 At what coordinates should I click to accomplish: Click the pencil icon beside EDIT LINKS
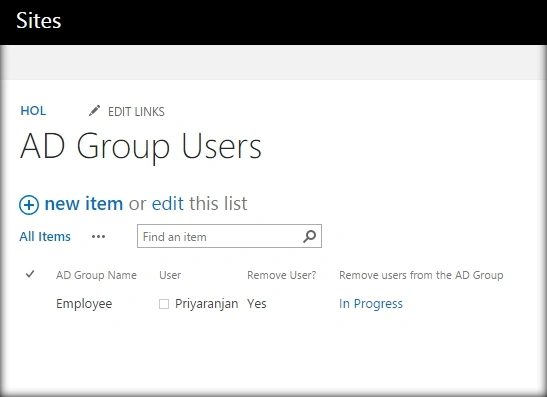(94, 111)
